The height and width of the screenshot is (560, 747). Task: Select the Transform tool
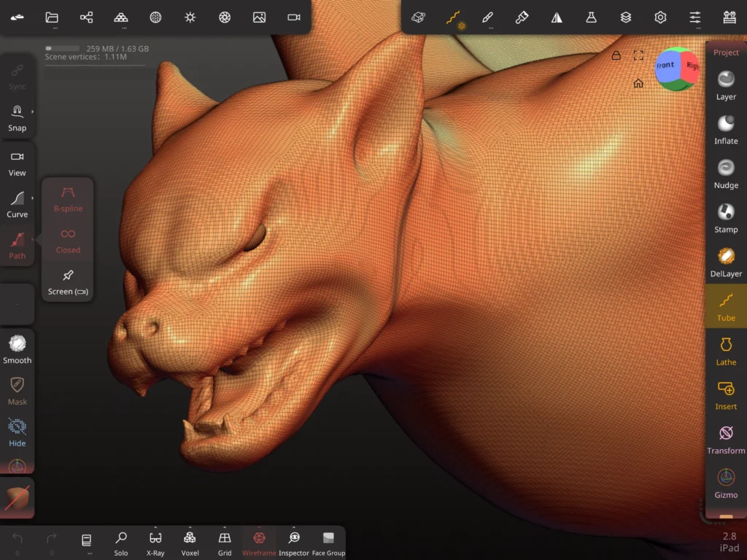click(x=726, y=440)
